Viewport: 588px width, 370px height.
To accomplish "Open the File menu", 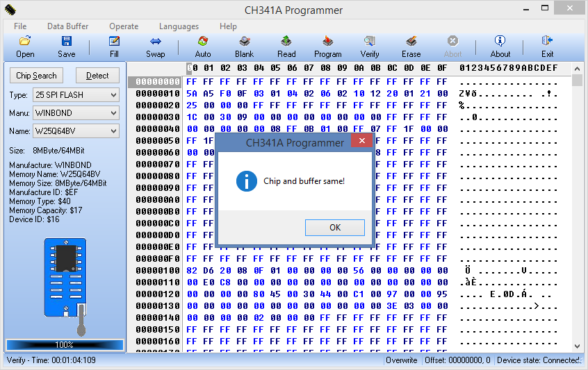I will [x=20, y=26].
